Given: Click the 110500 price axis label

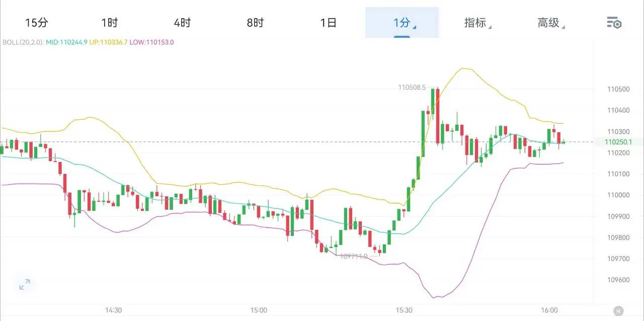Looking at the screenshot, I should tap(618, 89).
